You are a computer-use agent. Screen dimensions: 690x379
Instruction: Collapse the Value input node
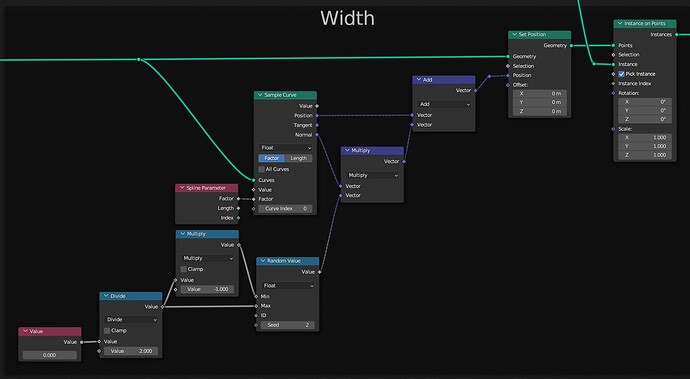click(x=25, y=331)
